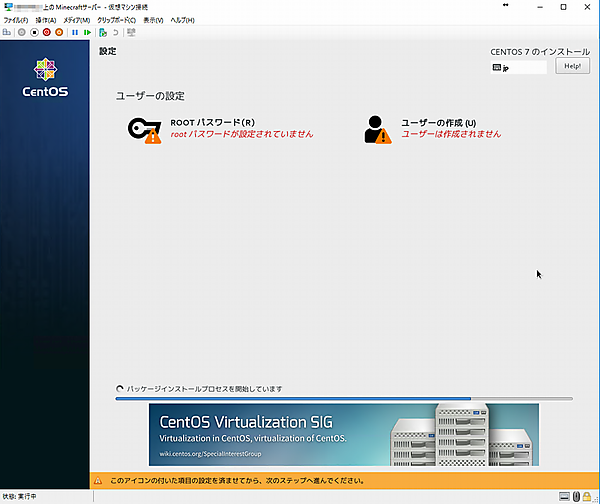Create a checkpoint using the toolbar icon
Viewport: 600px width, 504px height.
click(102, 32)
